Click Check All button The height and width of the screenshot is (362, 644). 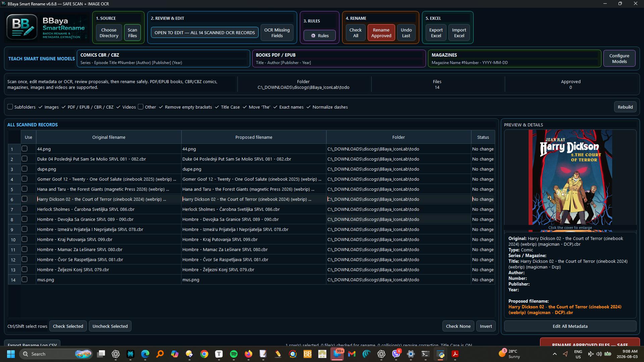(356, 33)
